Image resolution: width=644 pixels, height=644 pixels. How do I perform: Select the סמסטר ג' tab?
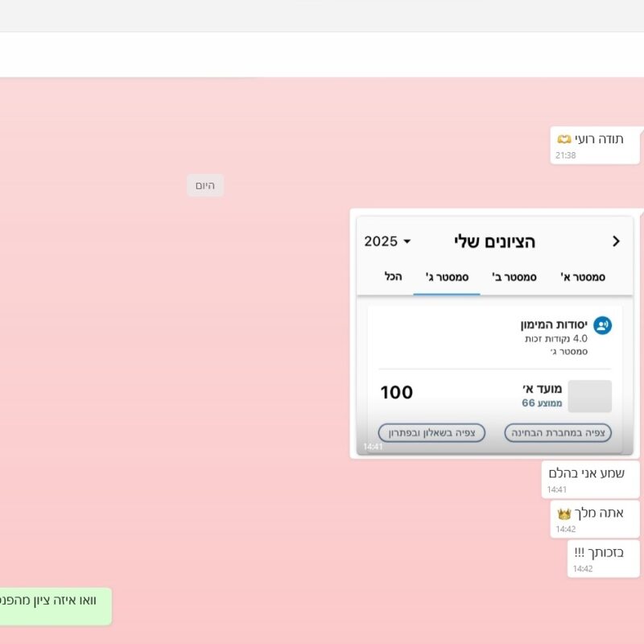(x=447, y=277)
